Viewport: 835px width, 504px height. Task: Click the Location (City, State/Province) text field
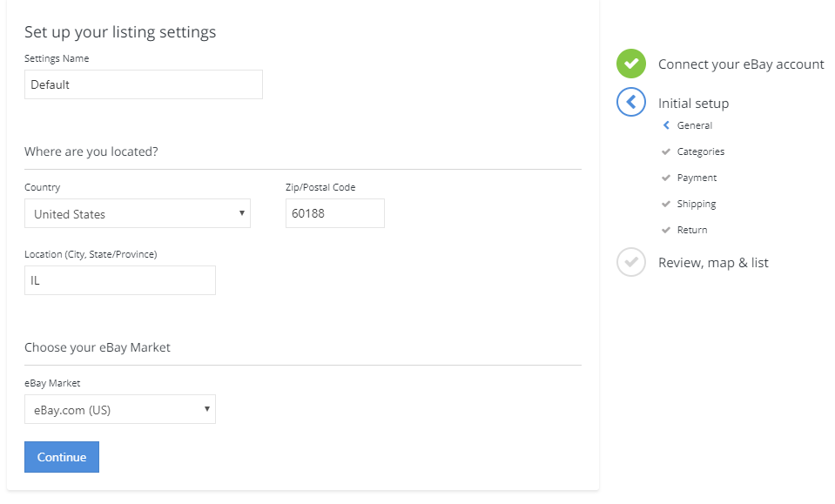[120, 280]
